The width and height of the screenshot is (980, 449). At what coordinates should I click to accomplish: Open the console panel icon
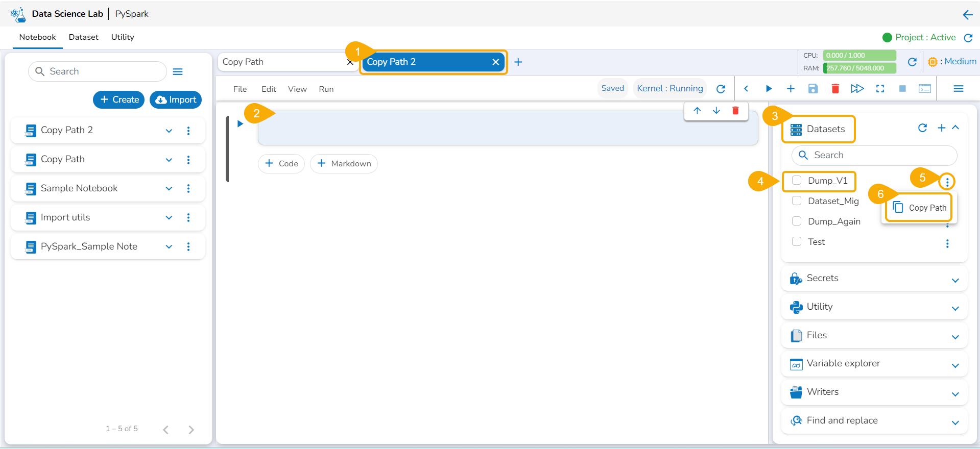tap(925, 89)
